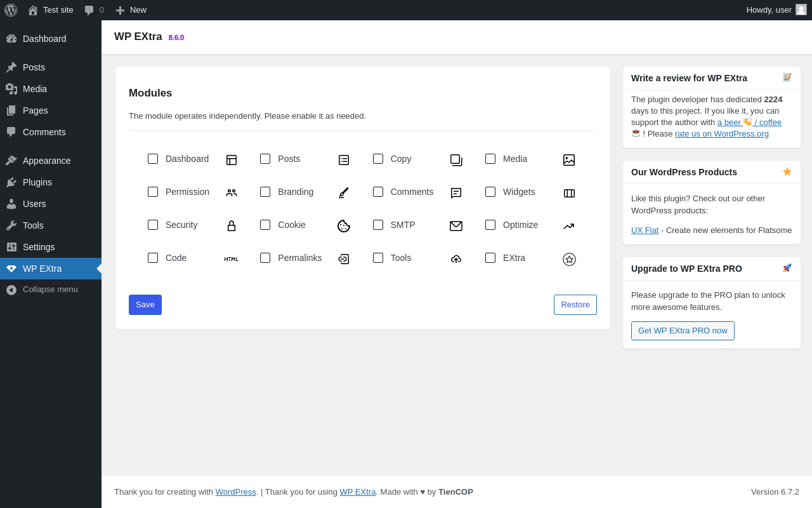Enable the Branding module checkbox
Viewport: 812px width, 508px height.
click(265, 192)
